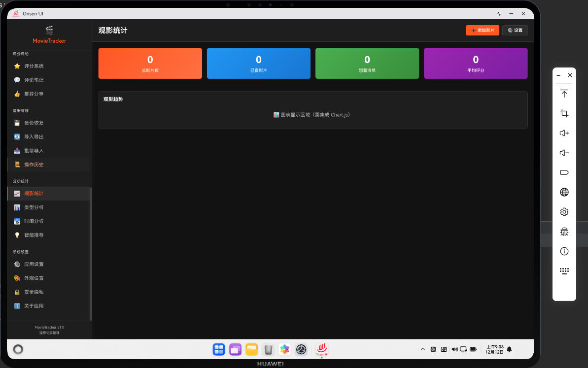Select 推荐分享 thumbs-up icon
The width and height of the screenshot is (588, 368).
click(x=17, y=94)
